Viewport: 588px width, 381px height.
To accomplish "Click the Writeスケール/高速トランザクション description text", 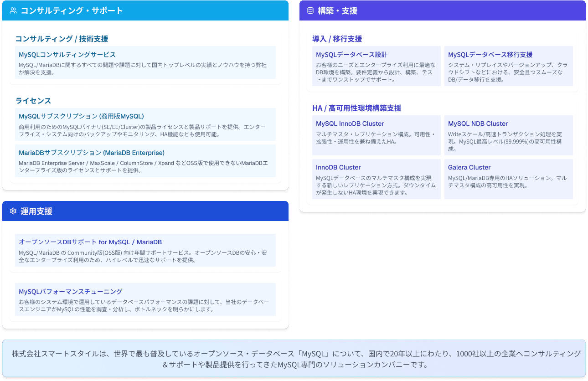I will (505, 142).
